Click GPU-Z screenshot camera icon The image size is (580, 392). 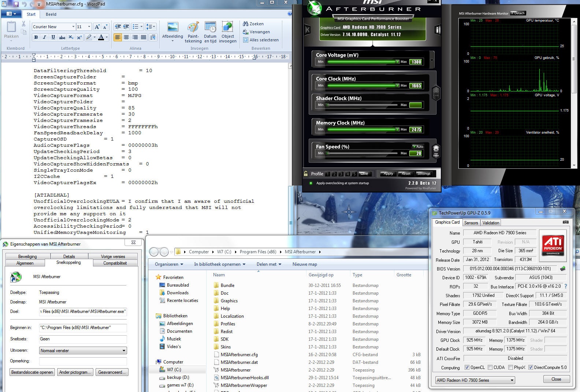[x=565, y=222]
